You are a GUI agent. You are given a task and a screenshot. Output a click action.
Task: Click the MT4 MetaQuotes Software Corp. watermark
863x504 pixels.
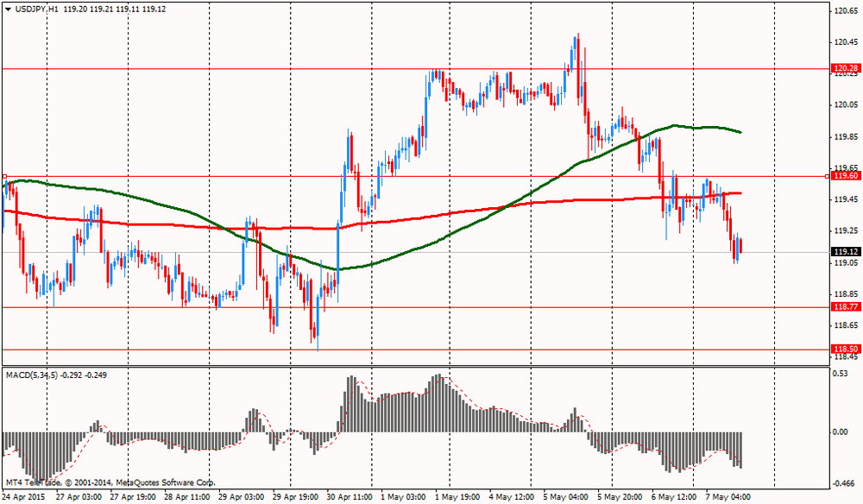(110, 482)
